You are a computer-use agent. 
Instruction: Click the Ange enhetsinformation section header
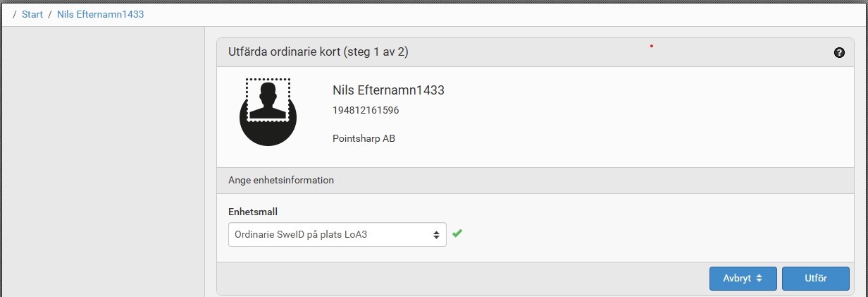pos(280,180)
